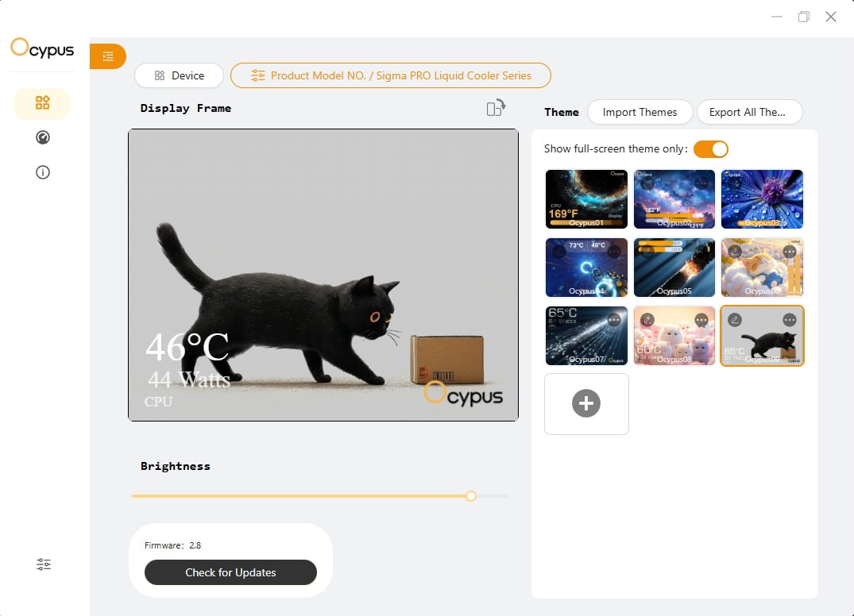The width and height of the screenshot is (854, 616).
Task: Open the info page in sidebar
Action: (x=43, y=172)
